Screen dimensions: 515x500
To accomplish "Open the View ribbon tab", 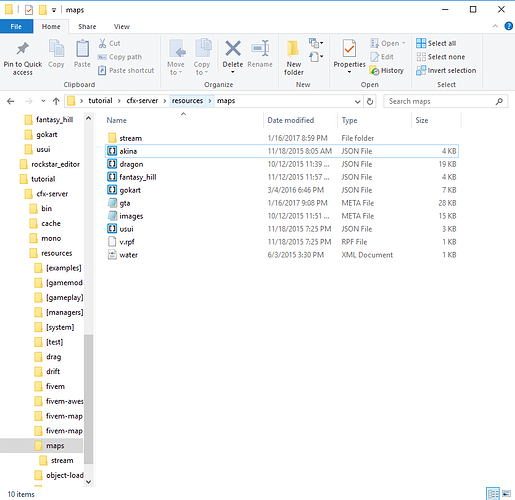I will [122, 27].
